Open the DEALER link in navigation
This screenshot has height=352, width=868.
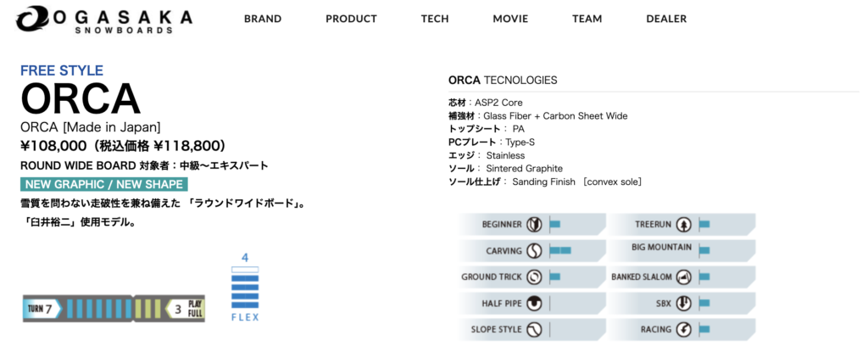[667, 19]
